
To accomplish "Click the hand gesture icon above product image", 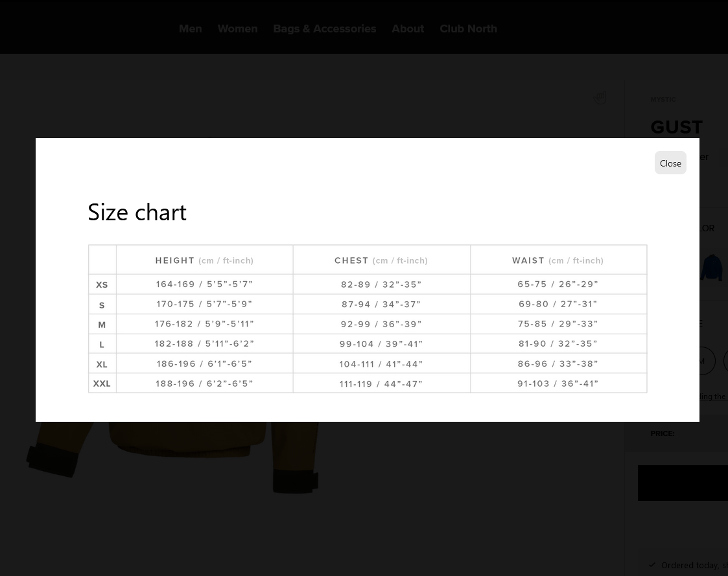I will tap(600, 98).
